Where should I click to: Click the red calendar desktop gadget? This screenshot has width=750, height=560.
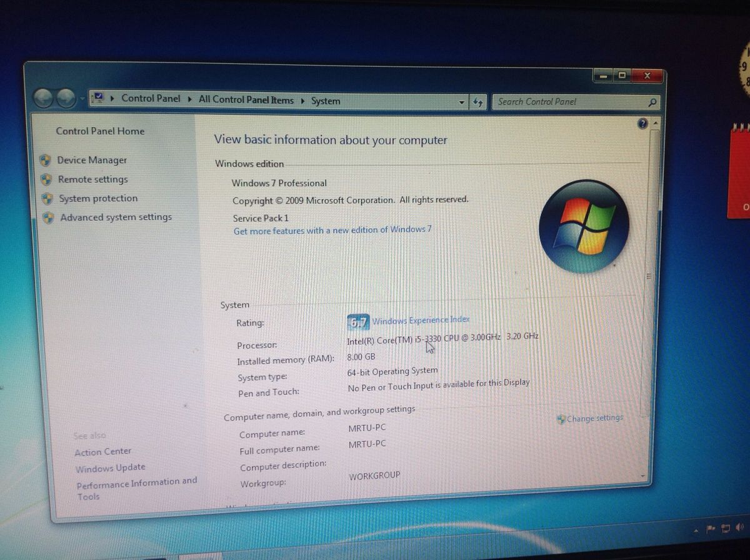click(739, 171)
